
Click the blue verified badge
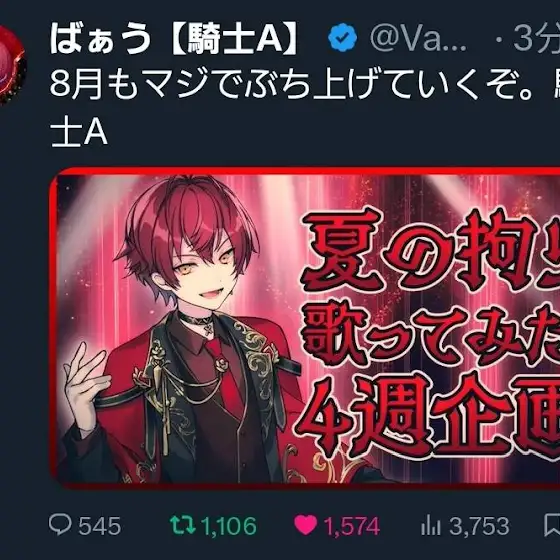(342, 37)
